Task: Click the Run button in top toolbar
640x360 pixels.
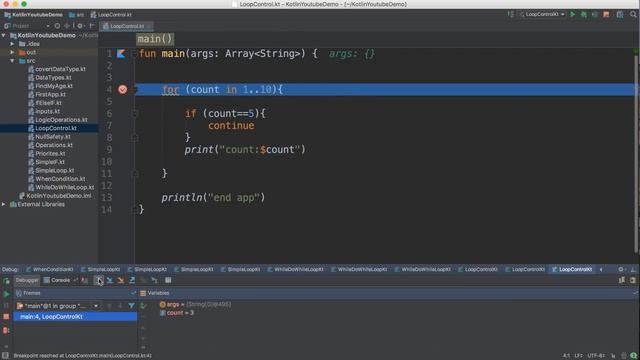Action: (x=573, y=14)
